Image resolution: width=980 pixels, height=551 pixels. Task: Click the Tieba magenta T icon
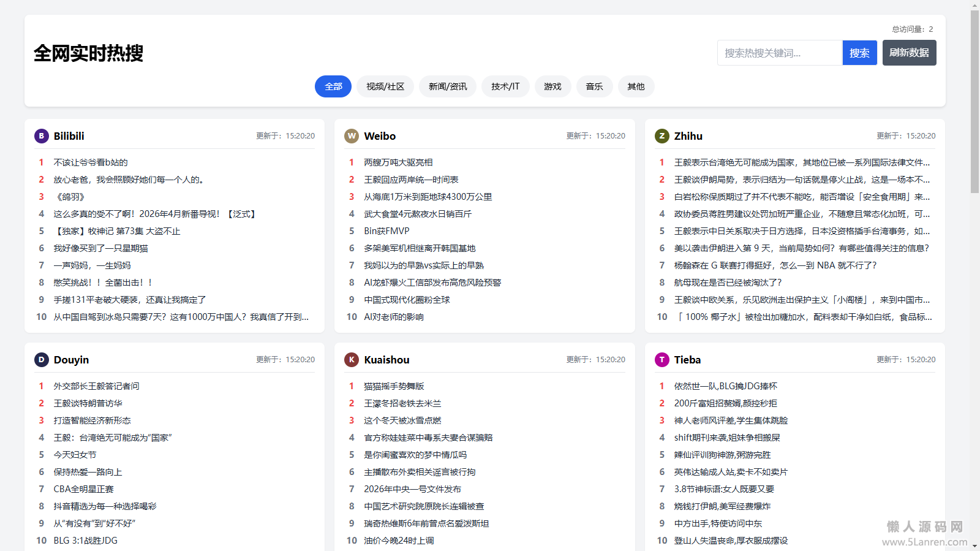pyautogui.click(x=661, y=360)
